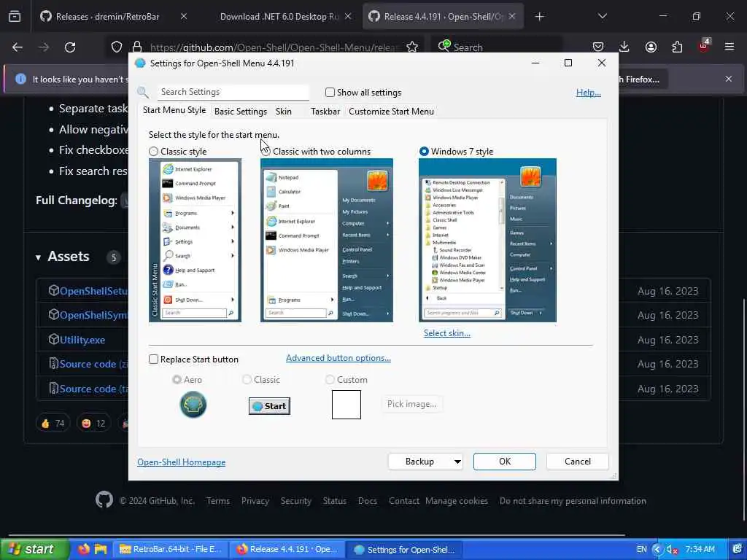This screenshot has width=747, height=560.
Task: Select Windows 7 style radio button
Action: click(424, 152)
